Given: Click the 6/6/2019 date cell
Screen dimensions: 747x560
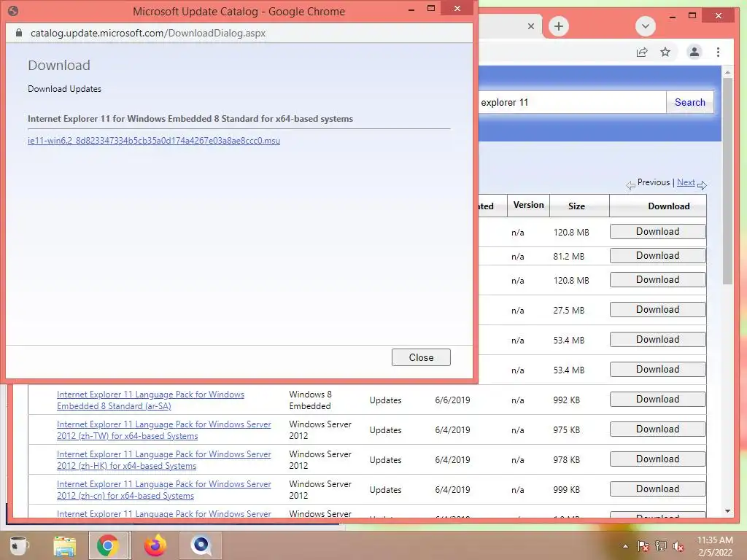Looking at the screenshot, I should [x=452, y=400].
